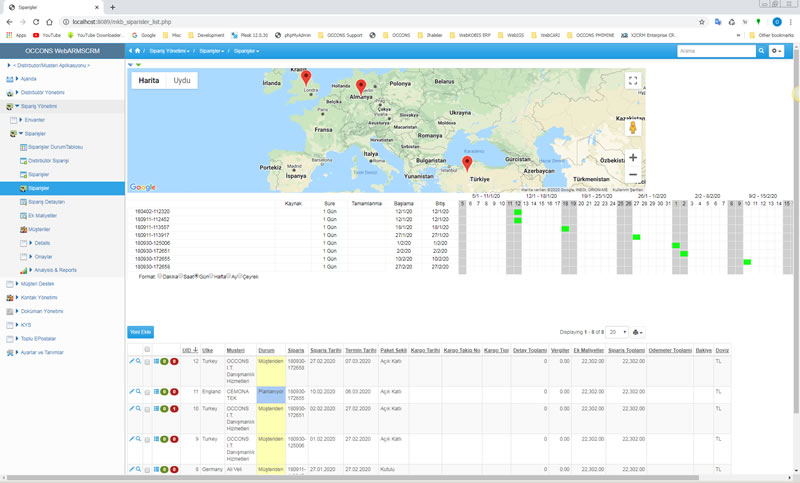Sort table by the Ülke column header

(x=207, y=350)
